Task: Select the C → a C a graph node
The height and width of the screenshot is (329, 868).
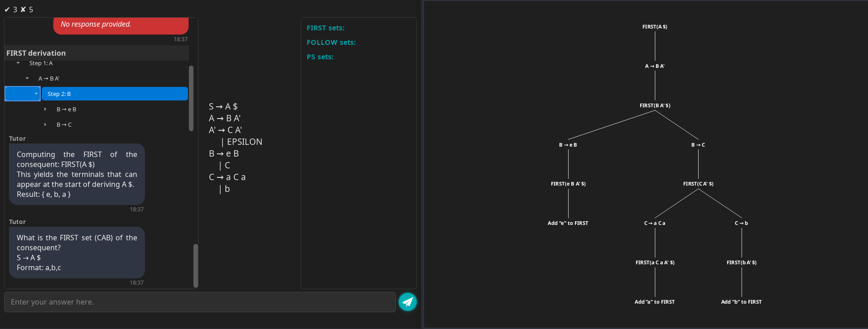Action: [655, 223]
